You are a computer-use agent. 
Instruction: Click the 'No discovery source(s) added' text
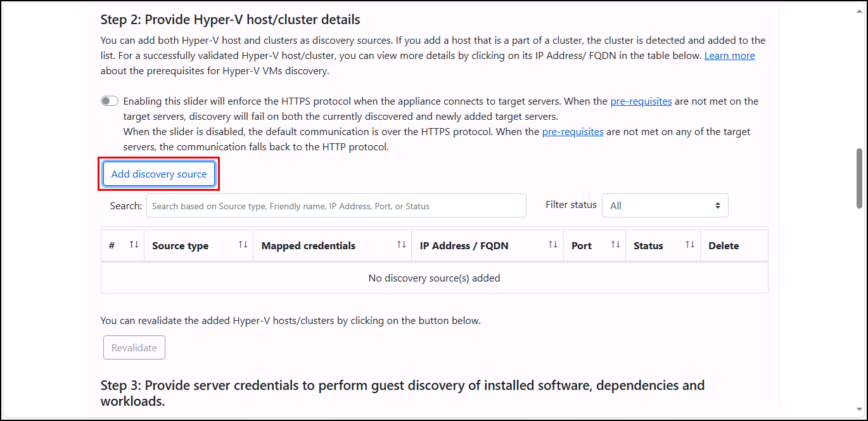click(x=435, y=278)
